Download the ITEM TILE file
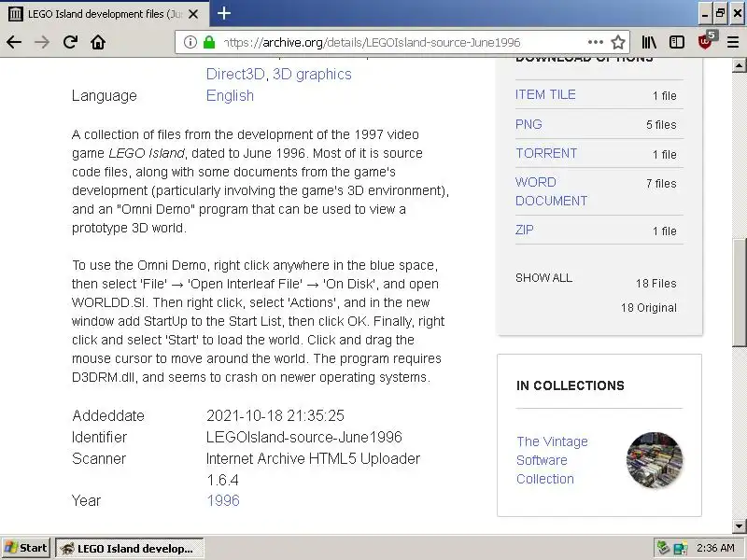 [x=545, y=95]
